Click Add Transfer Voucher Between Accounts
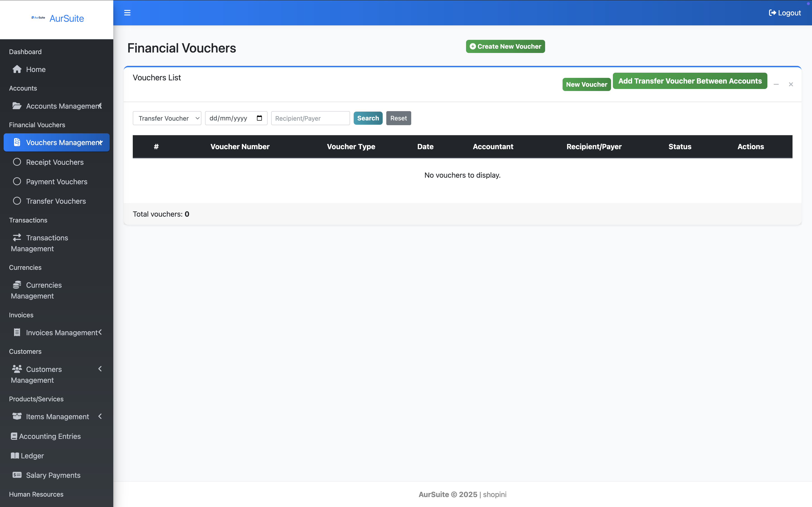The height and width of the screenshot is (507, 812). 689,81
